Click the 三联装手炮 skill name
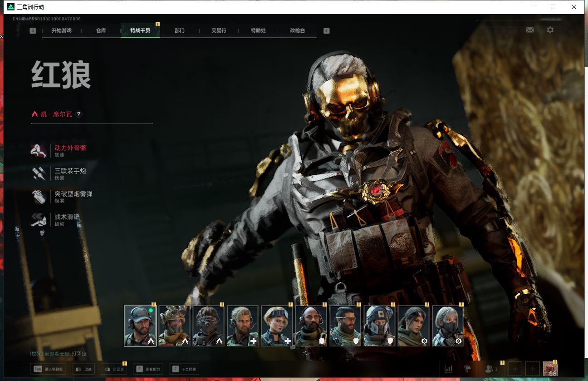 [70, 171]
